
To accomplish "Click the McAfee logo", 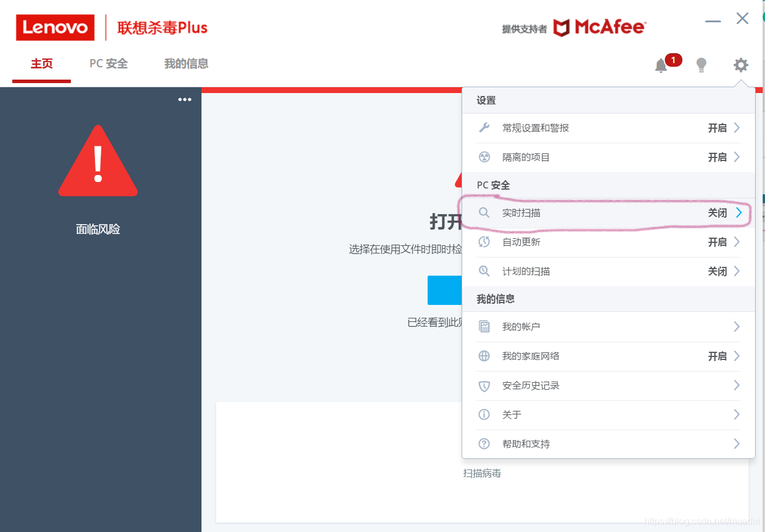I will 599,27.
